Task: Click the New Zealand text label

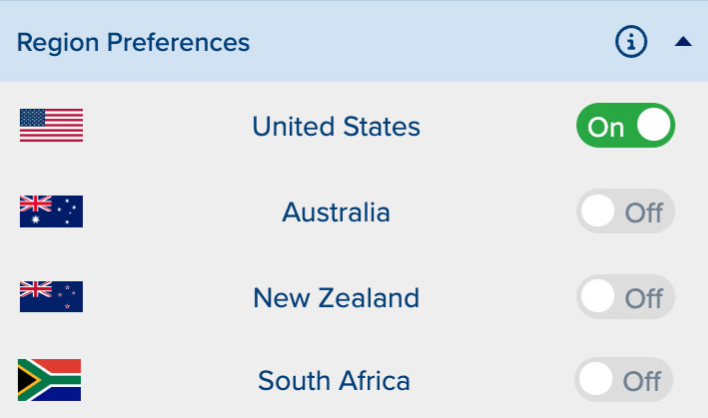Action: click(336, 298)
